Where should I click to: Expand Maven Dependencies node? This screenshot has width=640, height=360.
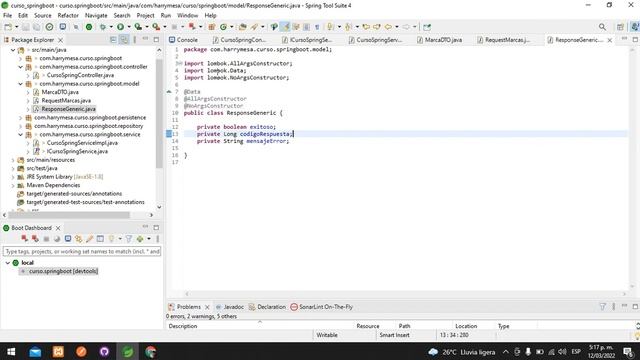(x=13, y=185)
